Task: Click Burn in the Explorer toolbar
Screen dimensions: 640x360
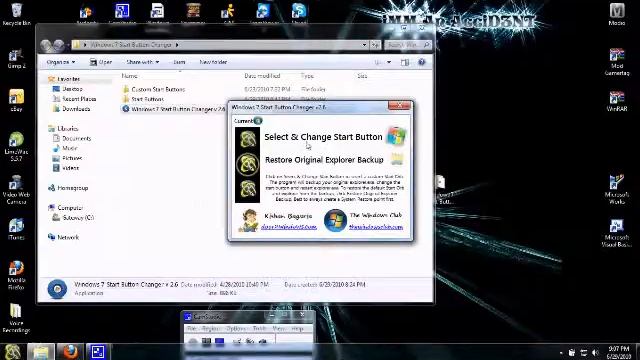Action: tap(179, 62)
